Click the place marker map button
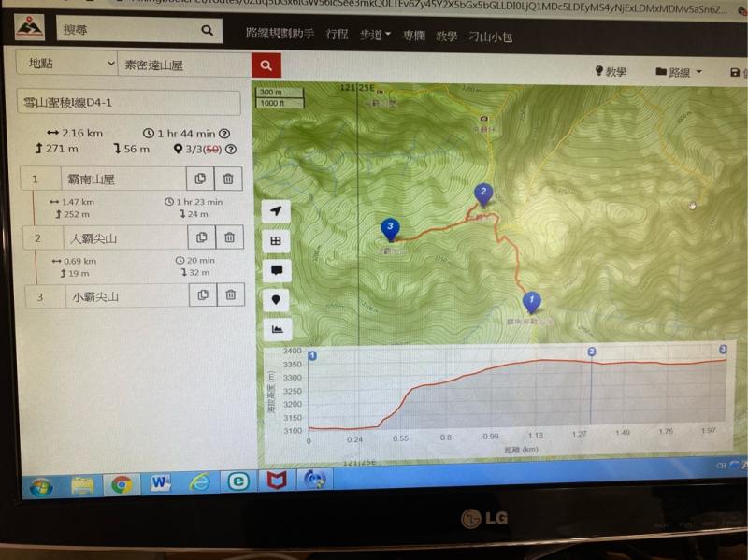Viewport: 748px width, 560px height. [x=276, y=299]
